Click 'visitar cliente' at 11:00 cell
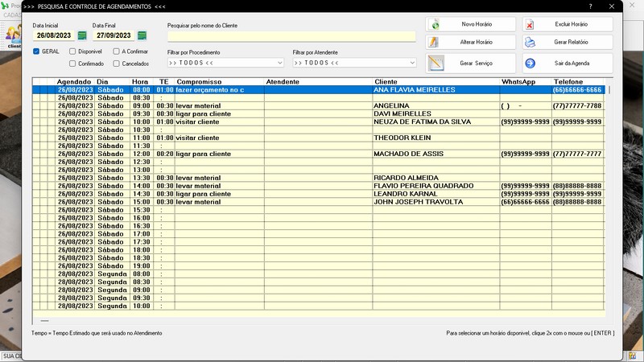This screenshot has width=644, height=362. [219, 138]
